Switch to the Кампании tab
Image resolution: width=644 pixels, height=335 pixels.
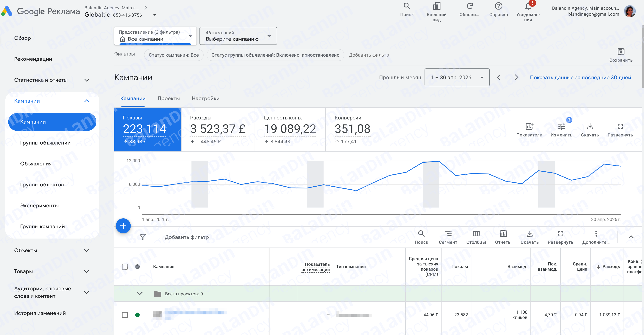coord(133,99)
